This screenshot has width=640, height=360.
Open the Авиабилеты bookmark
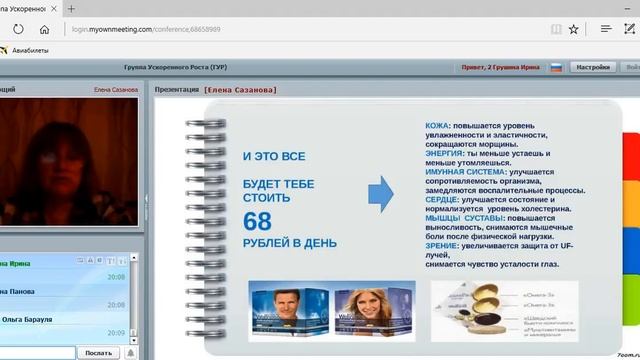[x=24, y=51]
